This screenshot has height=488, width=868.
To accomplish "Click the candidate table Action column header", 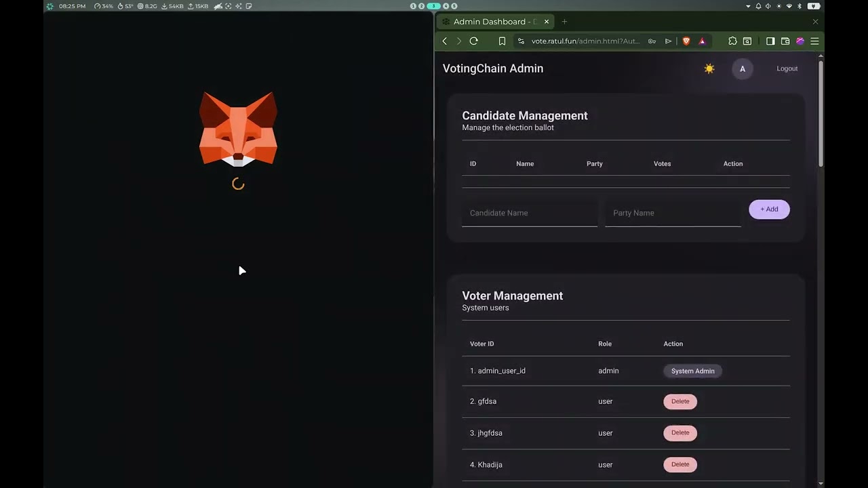I will 733,164.
